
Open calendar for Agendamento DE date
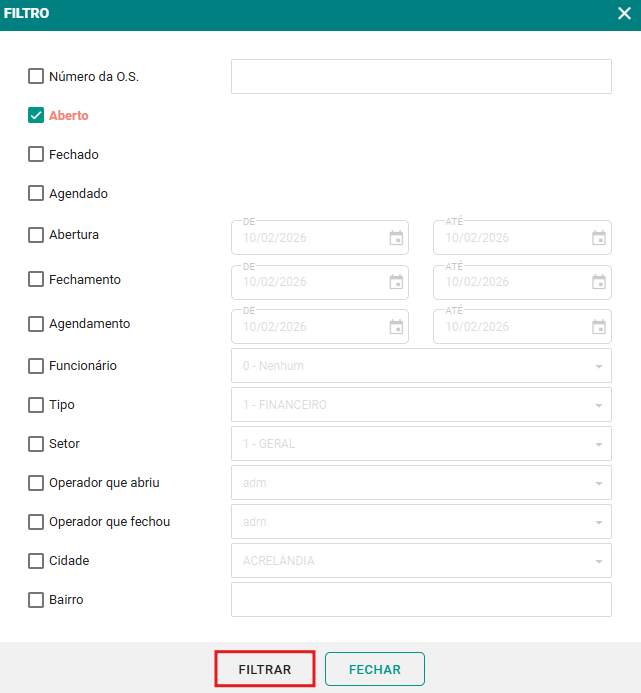(x=396, y=327)
